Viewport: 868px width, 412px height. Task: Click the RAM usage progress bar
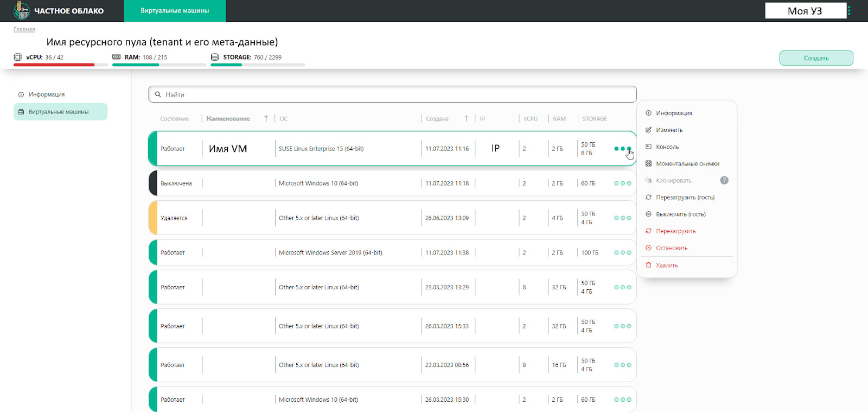[x=159, y=65]
